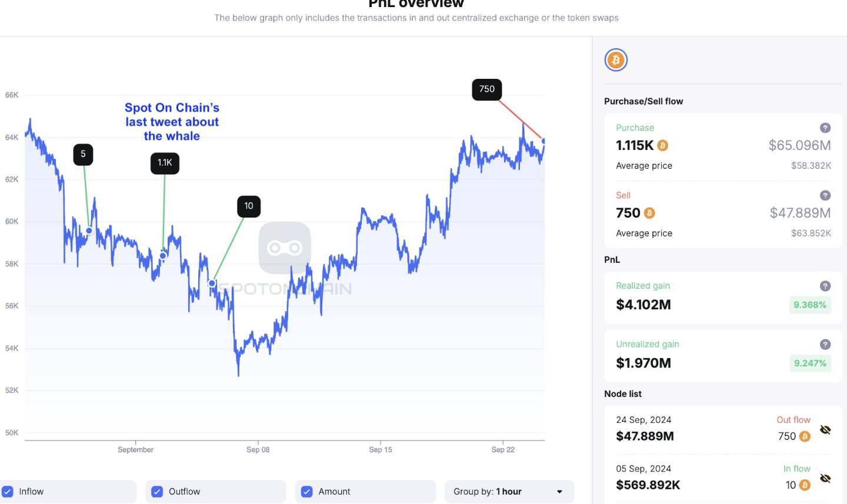Viewport: 847px width, 504px height.
Task: Click Bitcoin coin icon beside 1.115K
Action: click(663, 145)
